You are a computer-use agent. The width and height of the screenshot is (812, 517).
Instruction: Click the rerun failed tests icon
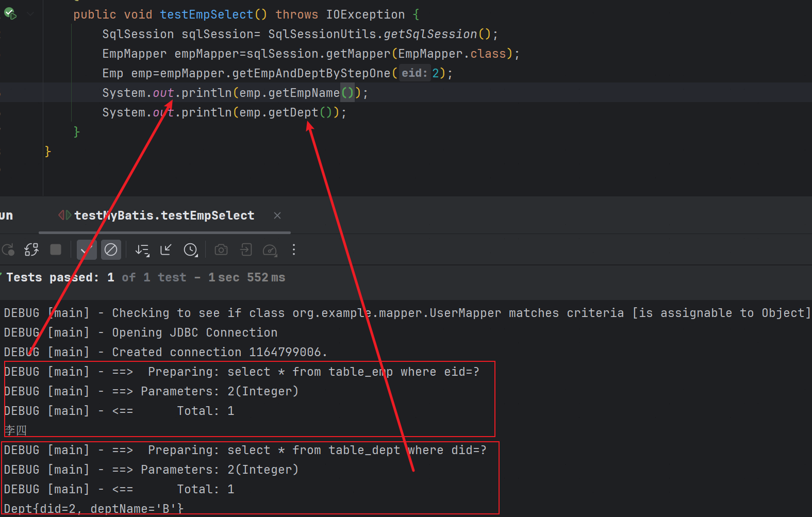click(x=31, y=250)
